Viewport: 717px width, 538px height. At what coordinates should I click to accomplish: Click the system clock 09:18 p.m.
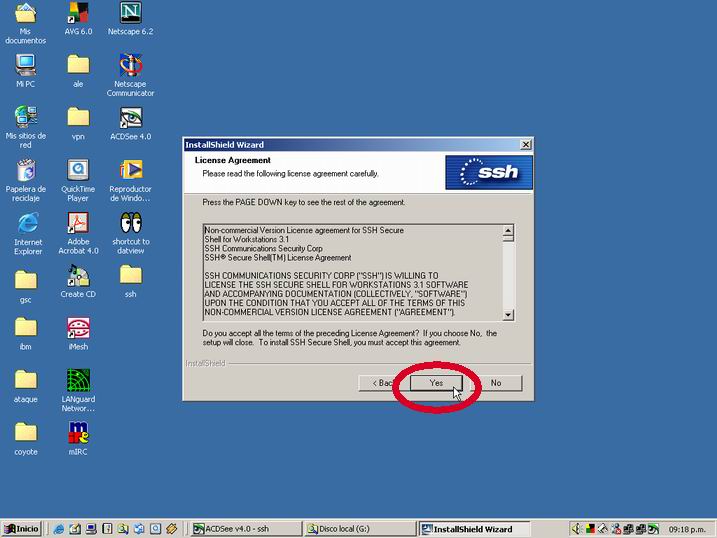coord(687,529)
